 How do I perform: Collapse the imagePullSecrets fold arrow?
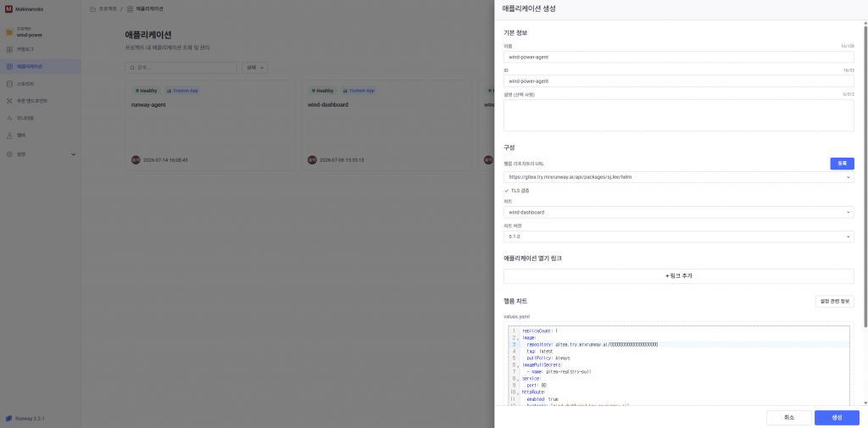[518, 366]
